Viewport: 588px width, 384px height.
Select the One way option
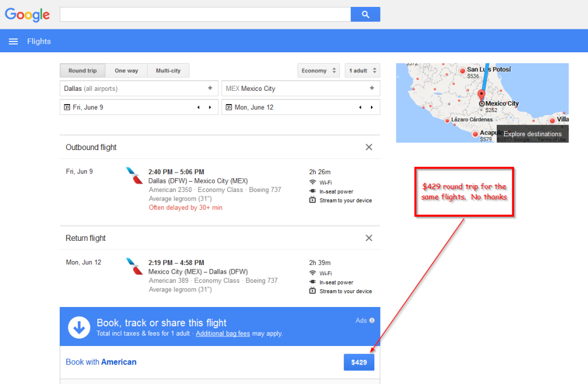coord(126,71)
